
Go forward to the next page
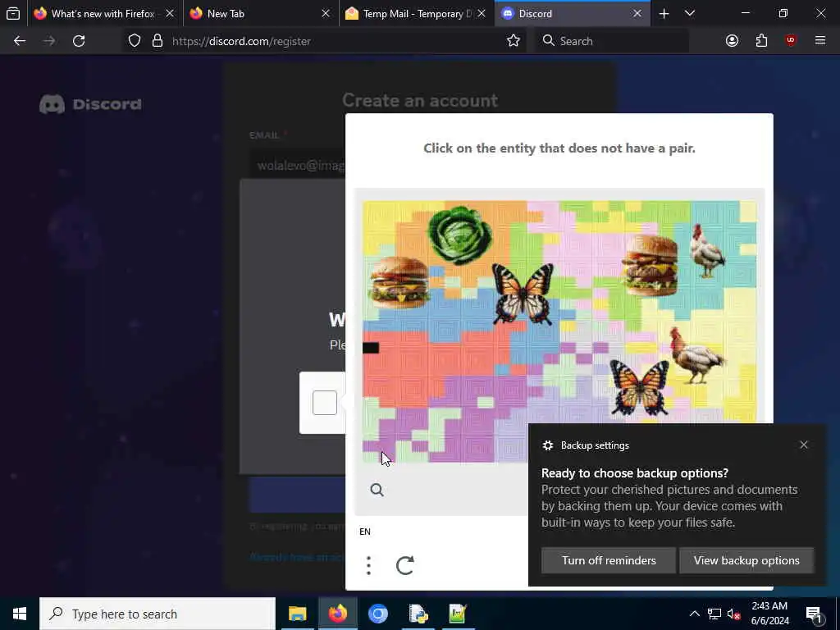49,41
